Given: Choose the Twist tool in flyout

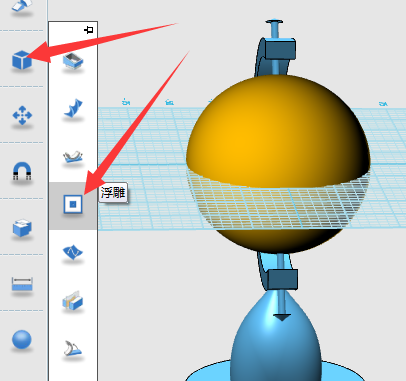Looking at the screenshot, I should (x=73, y=108).
